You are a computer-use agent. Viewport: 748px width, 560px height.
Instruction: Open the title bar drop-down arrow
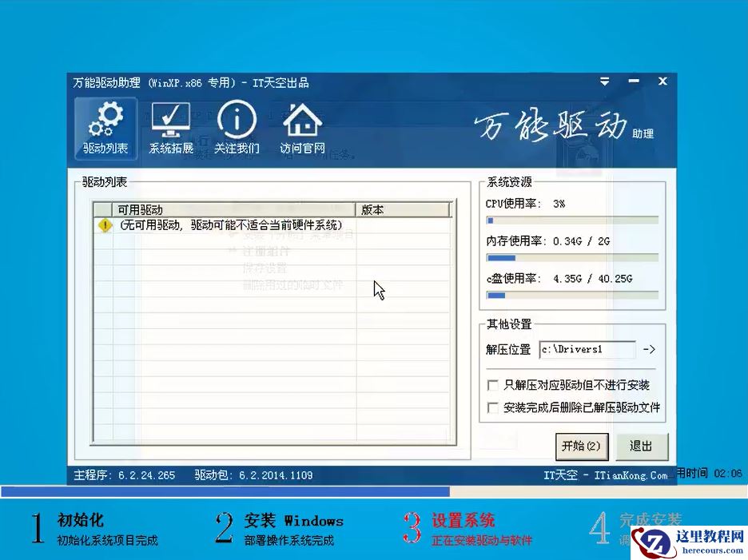click(604, 81)
